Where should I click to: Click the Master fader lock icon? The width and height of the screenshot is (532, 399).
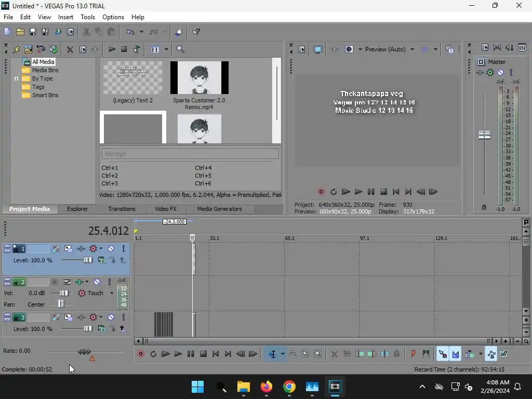(x=484, y=207)
